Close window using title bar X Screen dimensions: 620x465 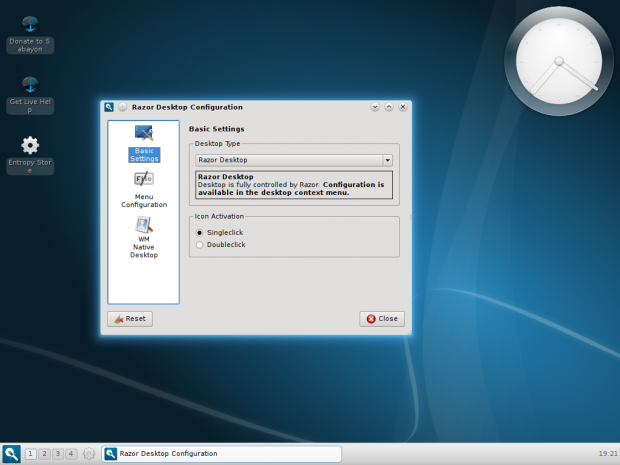403,107
